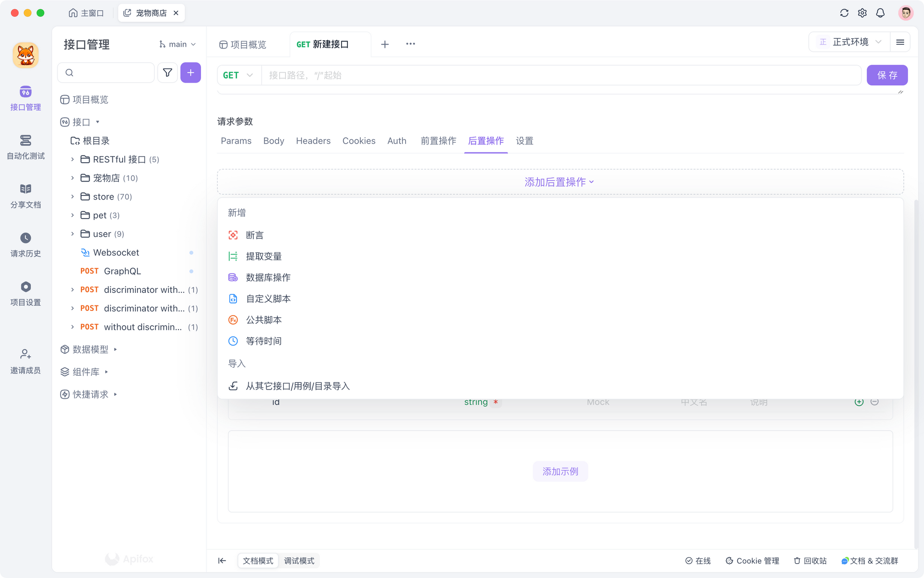Open the GET method dropdown

(x=237, y=75)
